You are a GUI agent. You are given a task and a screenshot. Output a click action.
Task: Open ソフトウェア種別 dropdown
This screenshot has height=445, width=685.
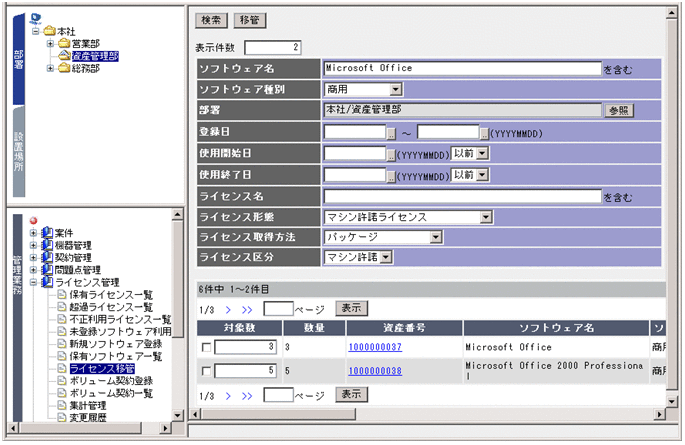pos(396,90)
